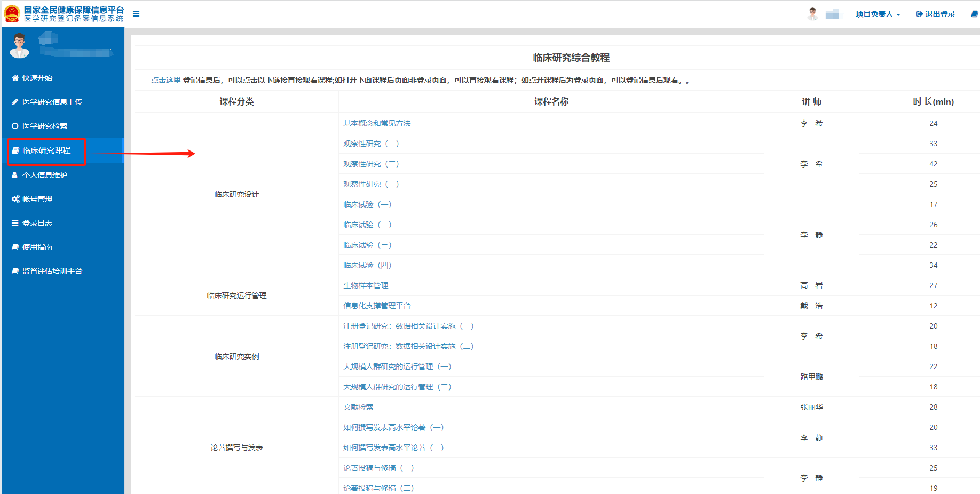Viewport: 980px width, 494px height.
Task: Open course 观察性研究（一）
Action: click(x=371, y=144)
